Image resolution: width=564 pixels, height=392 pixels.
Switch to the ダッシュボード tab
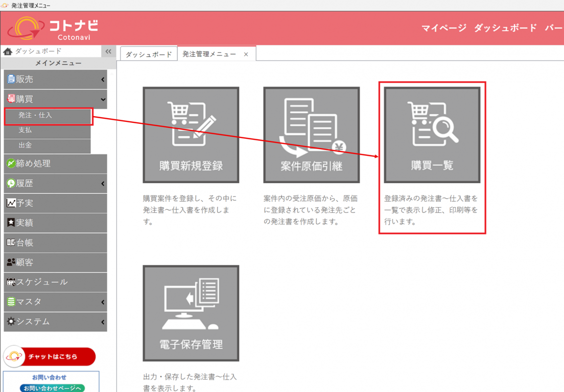pyautogui.click(x=149, y=54)
